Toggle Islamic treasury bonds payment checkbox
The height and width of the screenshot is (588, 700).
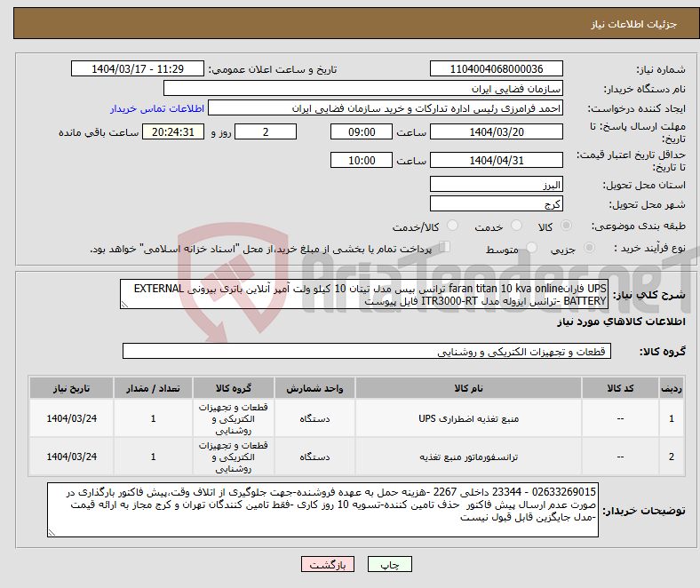[445, 246]
